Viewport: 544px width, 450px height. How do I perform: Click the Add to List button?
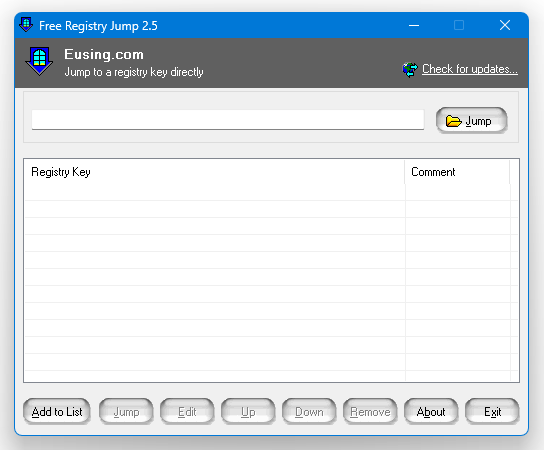click(57, 411)
